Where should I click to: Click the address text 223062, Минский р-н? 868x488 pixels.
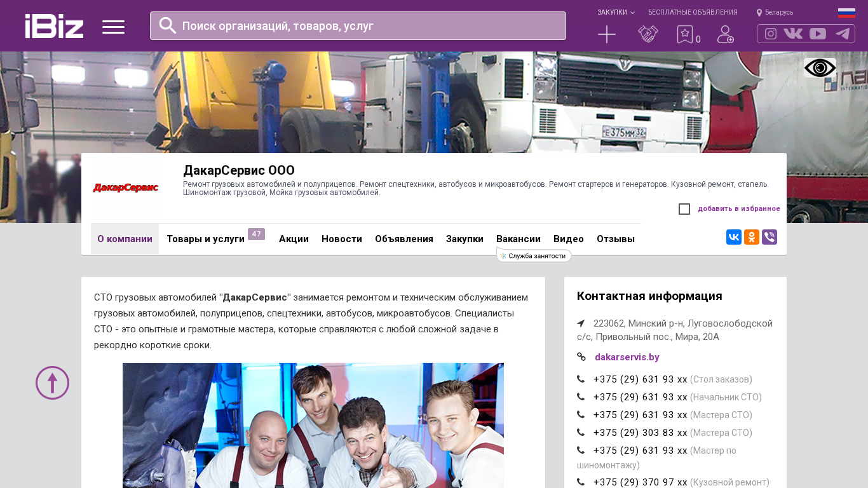(675, 330)
